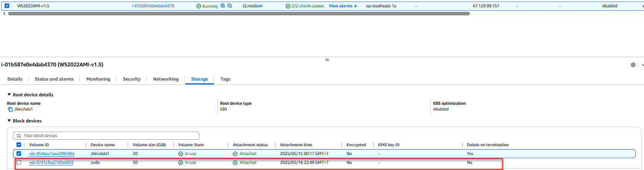Image resolution: width=644 pixels, height=170 pixels.
Task: Check the vol-0741cfea27dfa4203 row checkbox
Action: click(x=19, y=162)
